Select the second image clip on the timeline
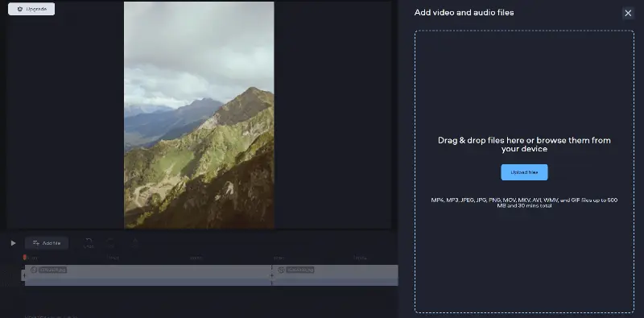 [x=335, y=275]
